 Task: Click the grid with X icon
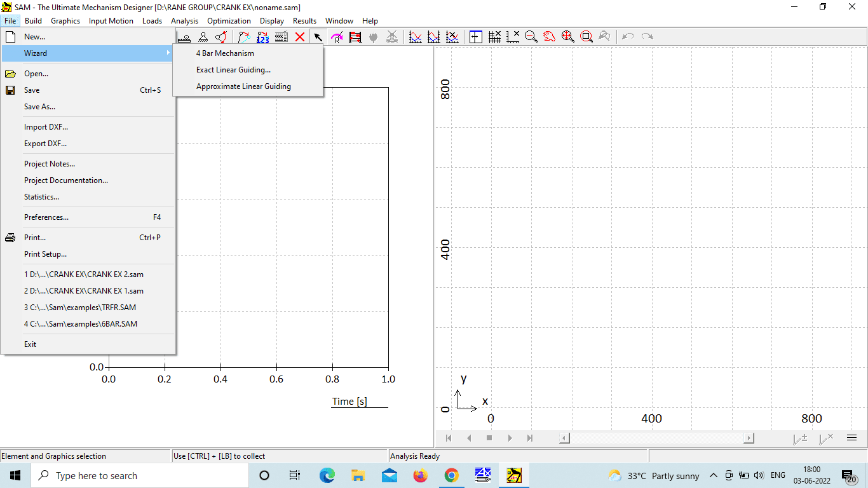point(494,37)
